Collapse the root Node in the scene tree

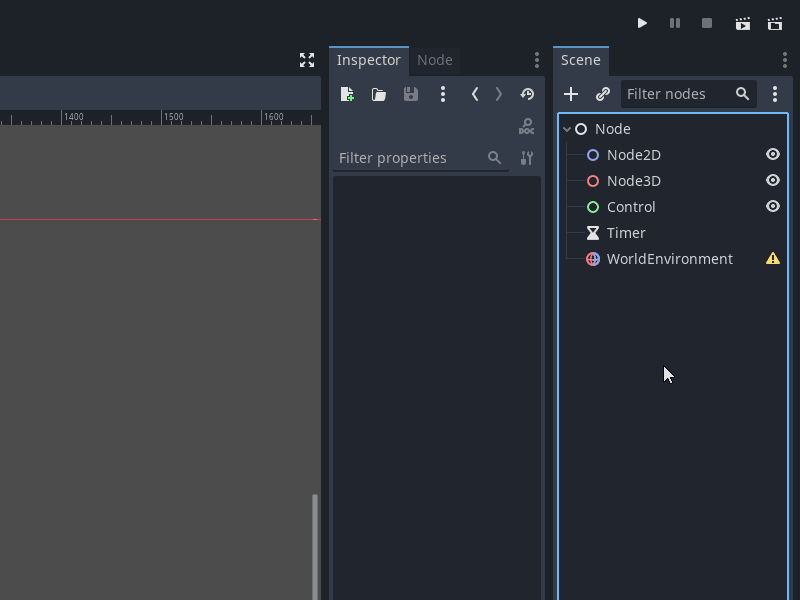coord(566,128)
